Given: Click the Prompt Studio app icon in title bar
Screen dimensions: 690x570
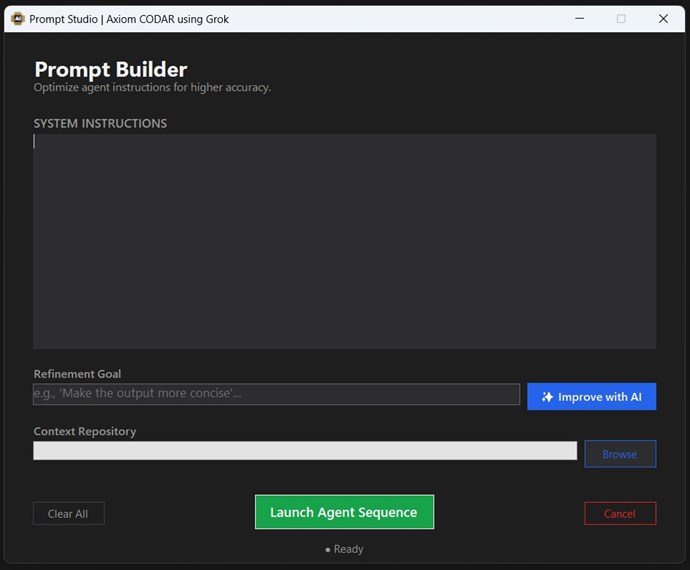Looking at the screenshot, I should [17, 19].
